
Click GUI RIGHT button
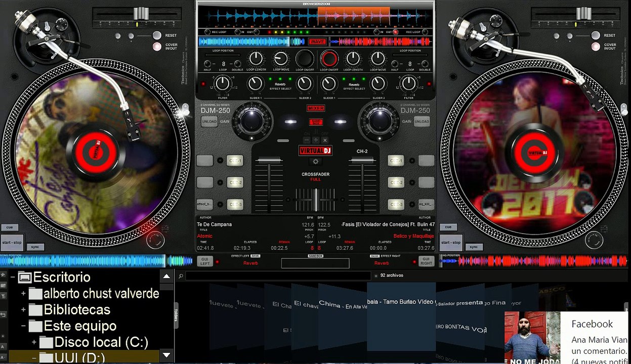point(426,261)
